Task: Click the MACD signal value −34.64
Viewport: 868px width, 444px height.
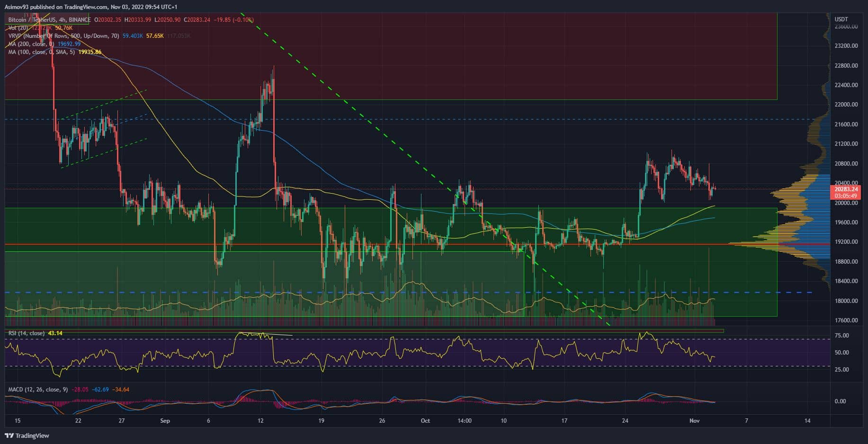Action: click(120, 390)
